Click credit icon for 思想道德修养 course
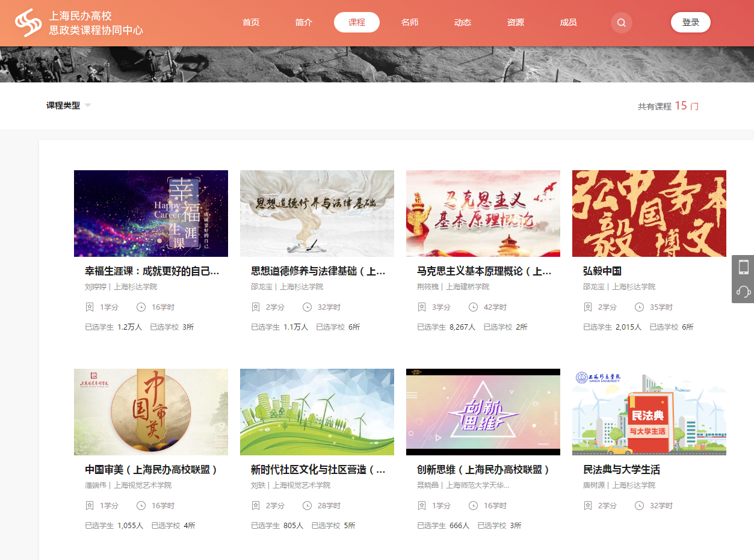The height and width of the screenshot is (560, 754). [256, 307]
